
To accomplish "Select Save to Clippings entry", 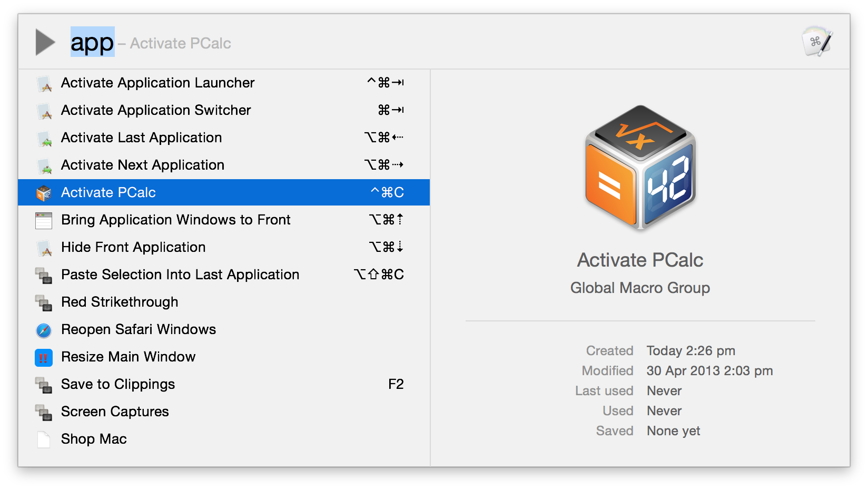I will coord(118,384).
